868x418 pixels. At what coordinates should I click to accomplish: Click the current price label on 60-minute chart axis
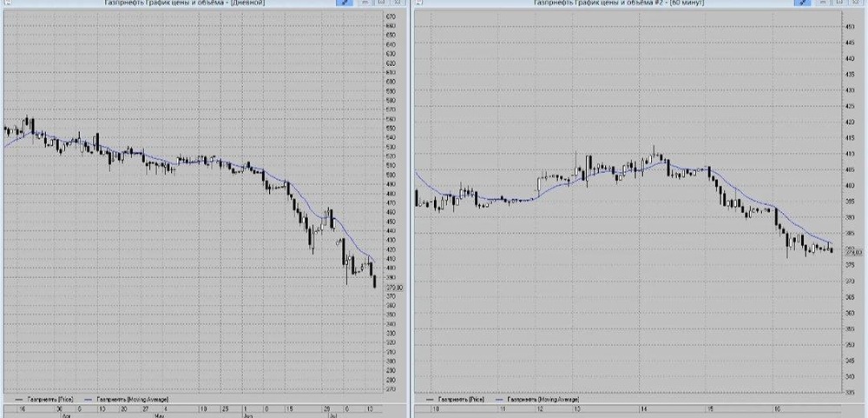855,252
